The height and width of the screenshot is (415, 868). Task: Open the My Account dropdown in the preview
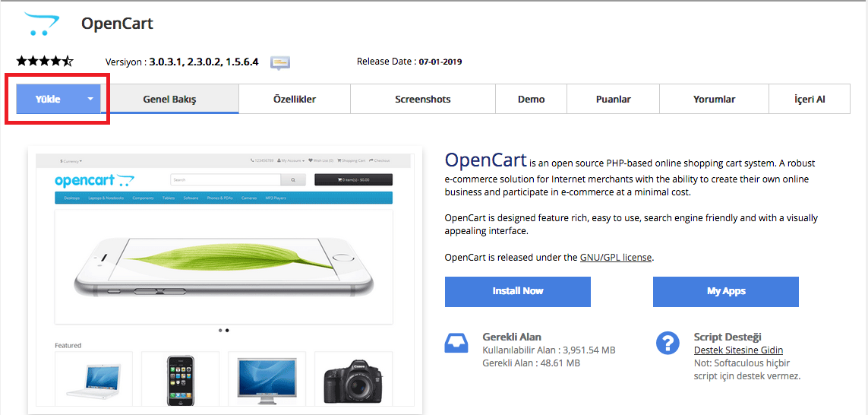tap(291, 160)
